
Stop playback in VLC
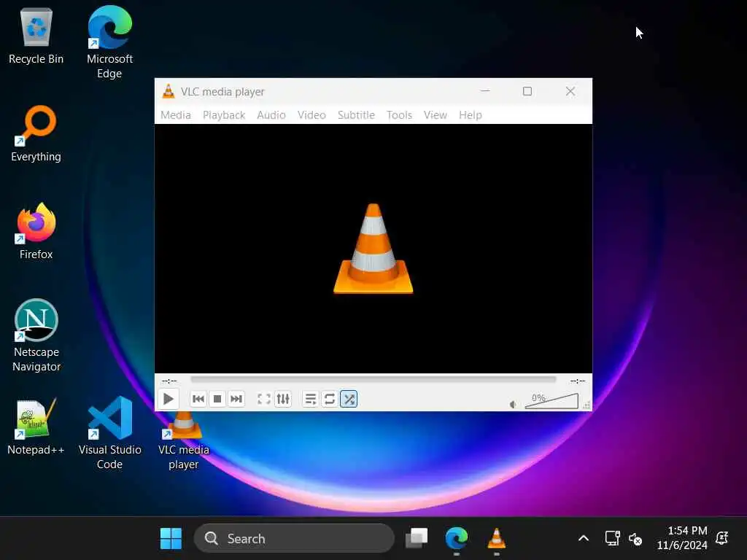[x=217, y=399]
